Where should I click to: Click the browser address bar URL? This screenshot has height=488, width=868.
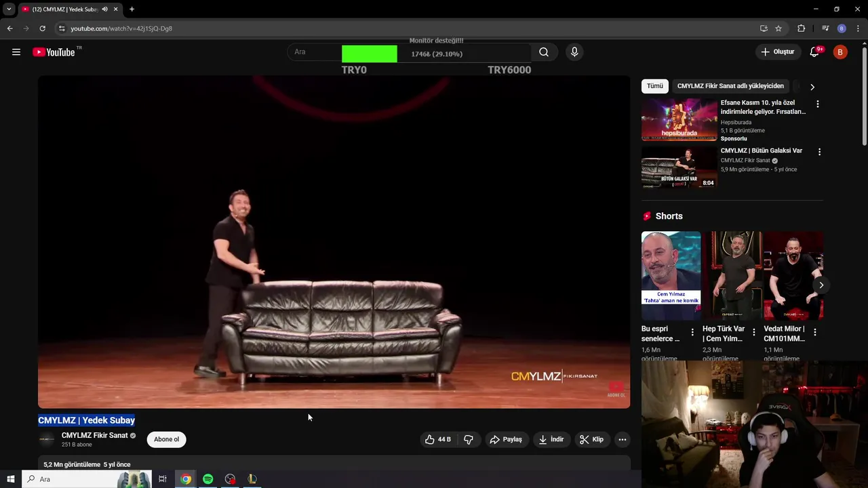[x=121, y=28]
